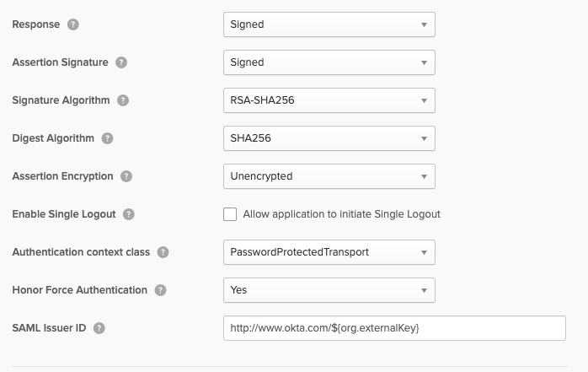Viewport: 588px width, 372px height.
Task: Expand the Assertion Signature dropdown
Action: click(x=329, y=62)
